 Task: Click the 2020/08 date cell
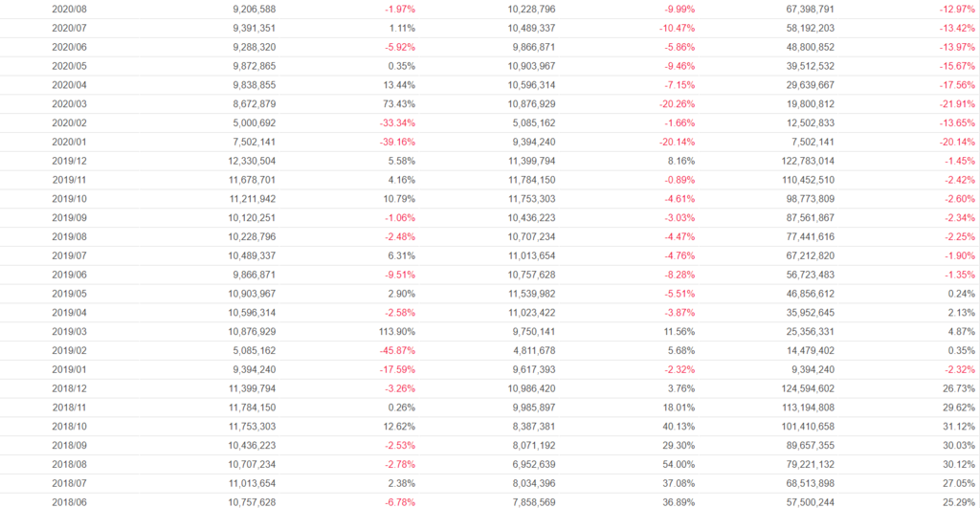(68, 10)
